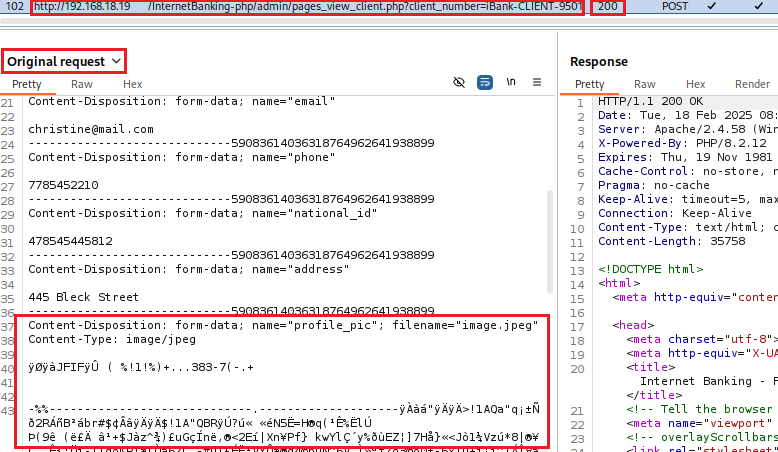Viewport: 778px width, 452px height.
Task: Click the 445 Bleck Street address line
Action: pos(83,297)
